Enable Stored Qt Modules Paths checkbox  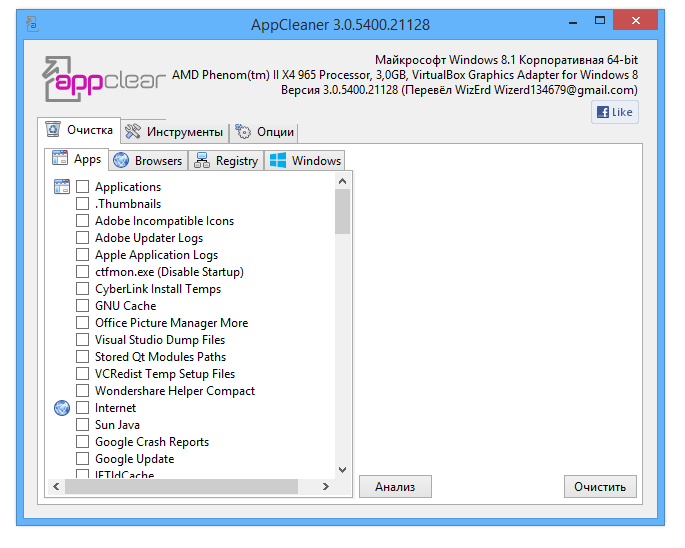tap(83, 357)
